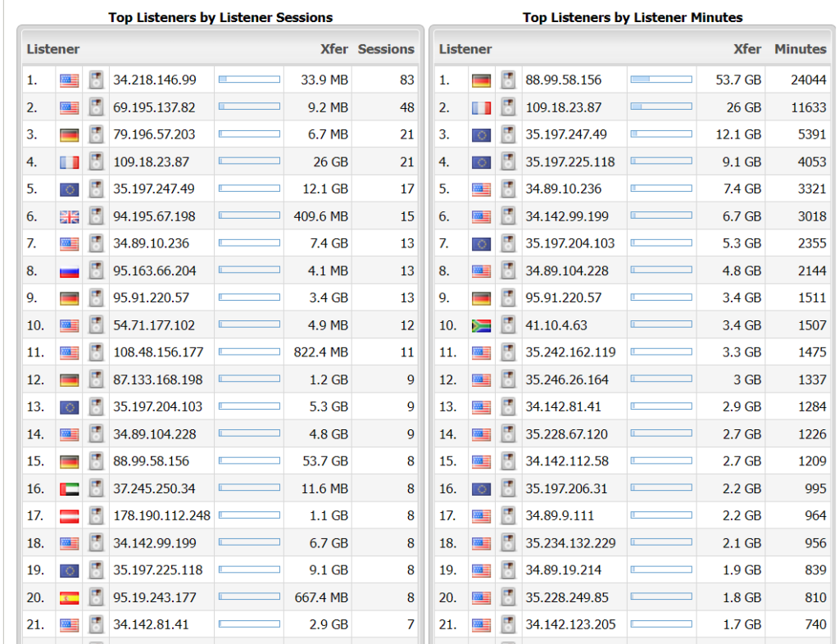Viewport: 839px width, 644px height.
Task: Click the Spanish flag beside 95.19.243.177
Action: point(69,598)
